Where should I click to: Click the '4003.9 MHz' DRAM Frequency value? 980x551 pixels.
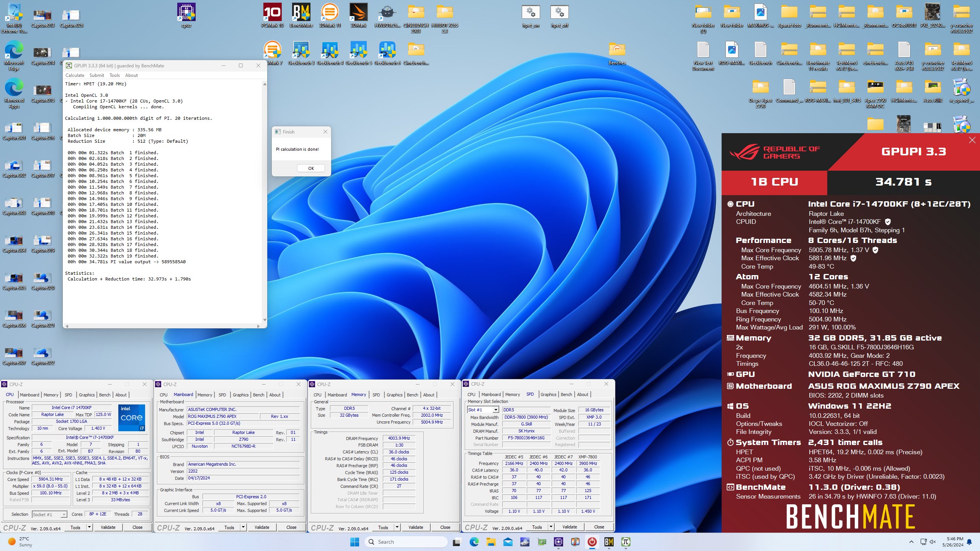399,438
